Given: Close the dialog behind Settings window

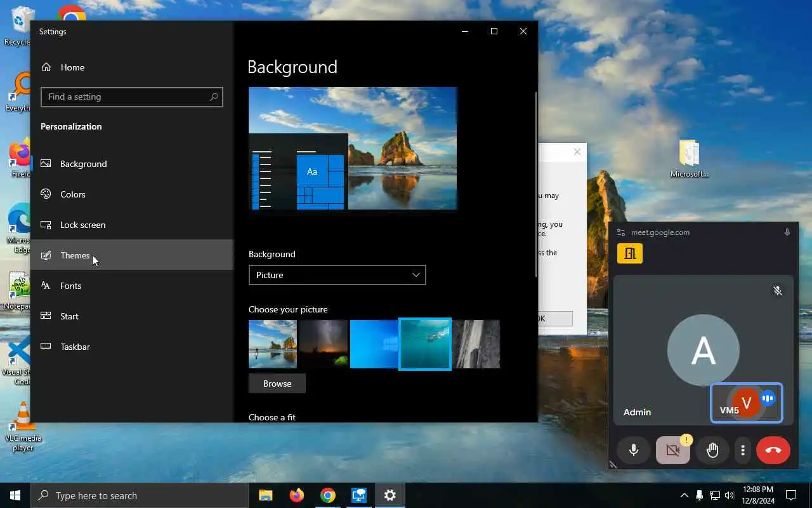Looking at the screenshot, I should pyautogui.click(x=577, y=152).
